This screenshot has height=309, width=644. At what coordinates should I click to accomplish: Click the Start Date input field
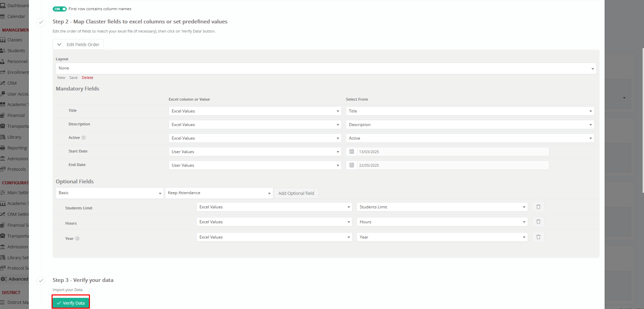tap(453, 152)
